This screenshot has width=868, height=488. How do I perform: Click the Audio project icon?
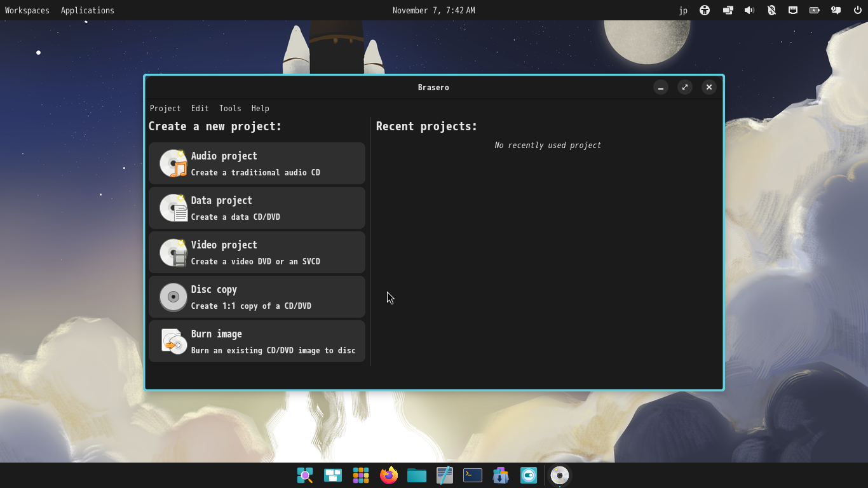coord(172,163)
